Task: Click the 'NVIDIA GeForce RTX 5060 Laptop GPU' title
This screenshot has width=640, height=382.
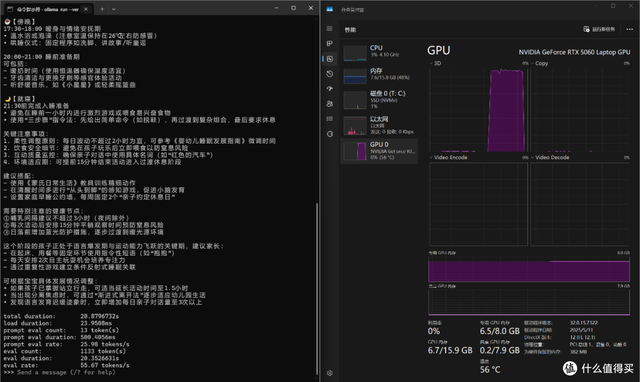Action: coord(574,52)
